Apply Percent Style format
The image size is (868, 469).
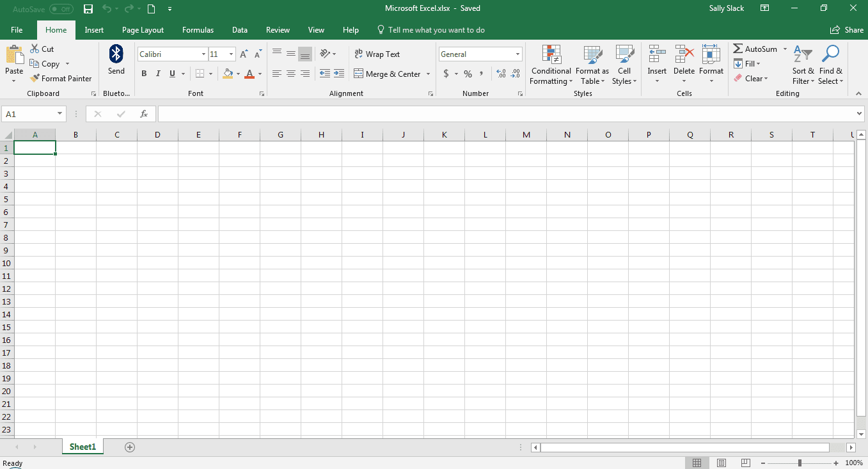[x=468, y=74]
